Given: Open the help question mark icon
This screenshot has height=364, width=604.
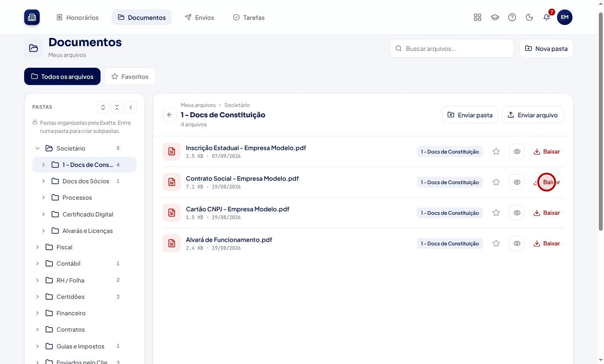Looking at the screenshot, I should (x=512, y=17).
